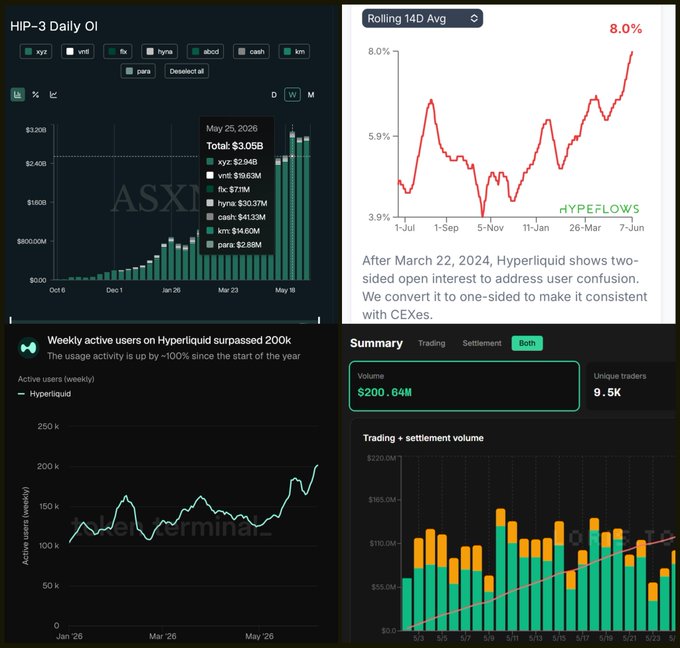Click the Hyperliquid logo icon
680x648 pixels.
pos(29,347)
